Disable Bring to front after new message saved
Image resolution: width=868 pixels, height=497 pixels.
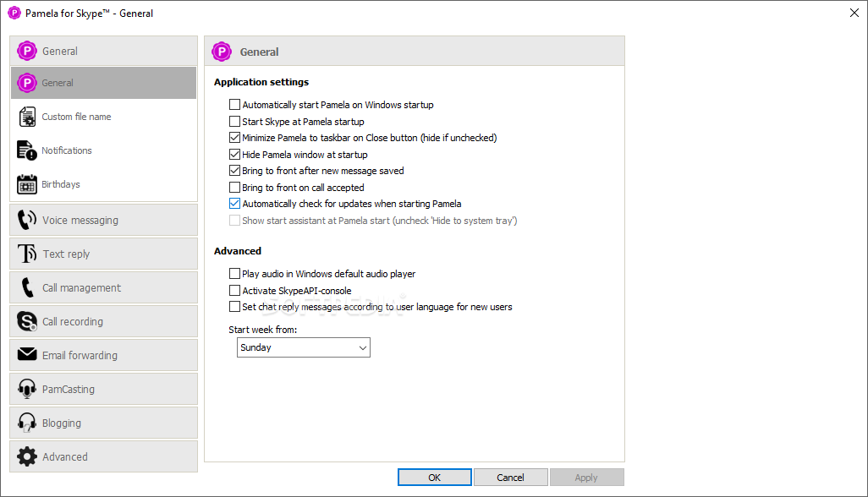[234, 171]
